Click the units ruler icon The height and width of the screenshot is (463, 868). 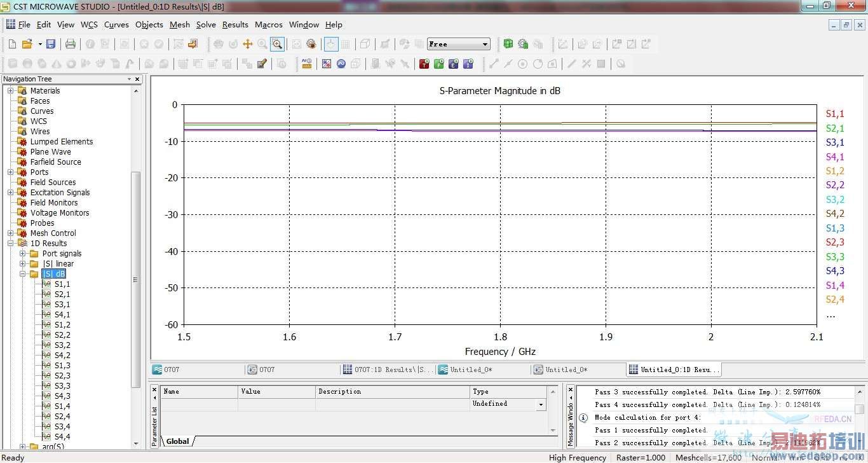(x=307, y=64)
